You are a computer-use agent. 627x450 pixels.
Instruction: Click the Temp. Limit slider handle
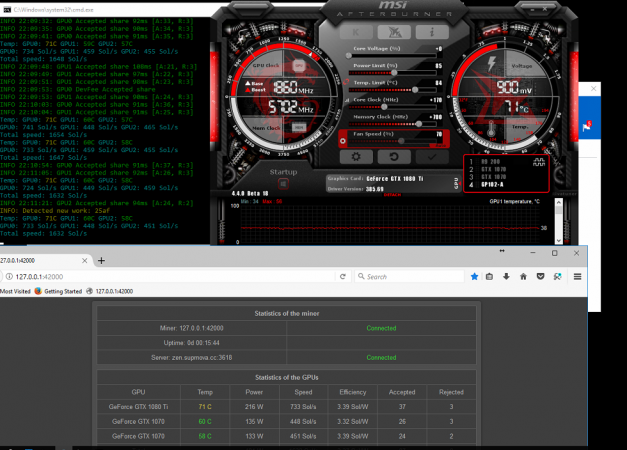[x=415, y=90]
